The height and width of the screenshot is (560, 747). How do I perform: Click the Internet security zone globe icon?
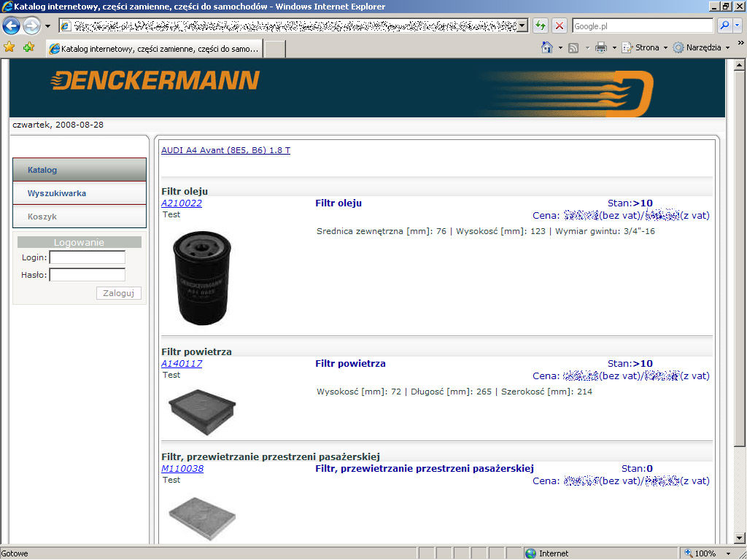pyautogui.click(x=530, y=553)
